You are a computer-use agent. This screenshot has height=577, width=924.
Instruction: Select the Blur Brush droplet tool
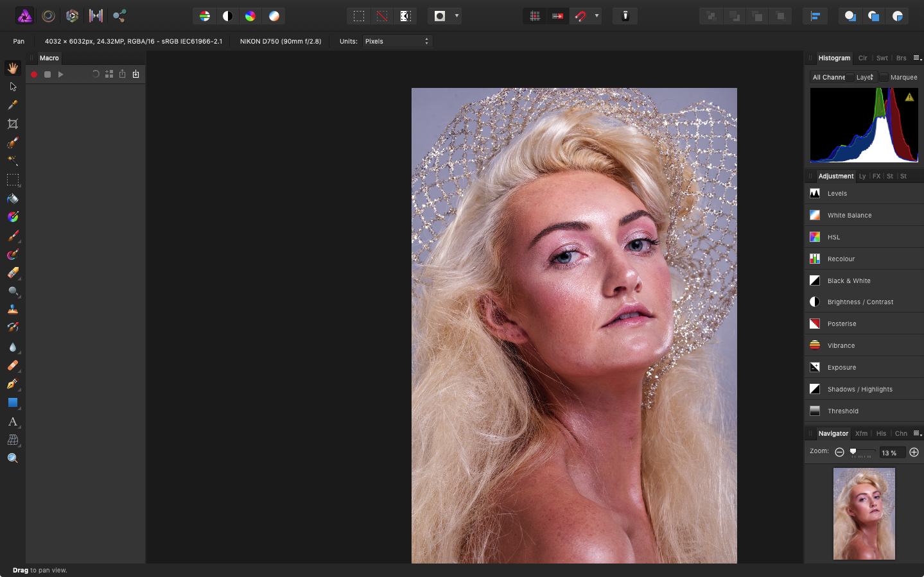(13, 347)
